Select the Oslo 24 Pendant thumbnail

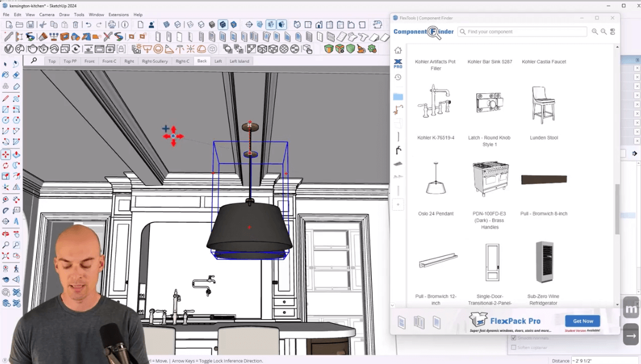pos(436,179)
